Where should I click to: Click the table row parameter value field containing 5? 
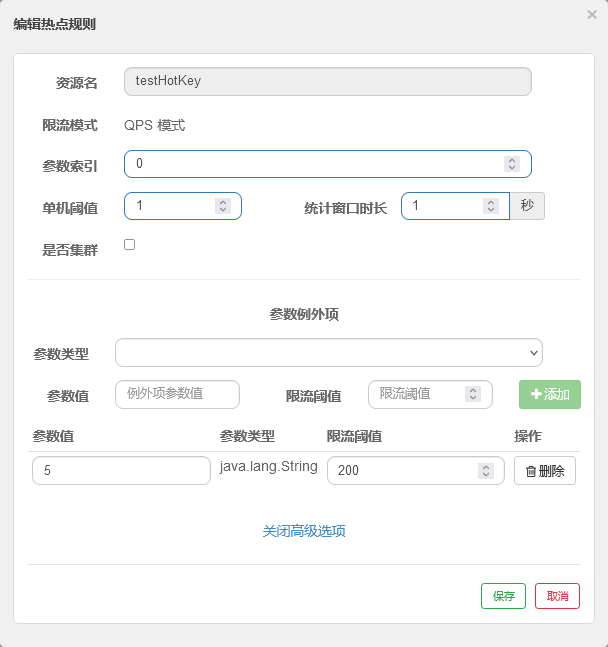[x=121, y=471]
